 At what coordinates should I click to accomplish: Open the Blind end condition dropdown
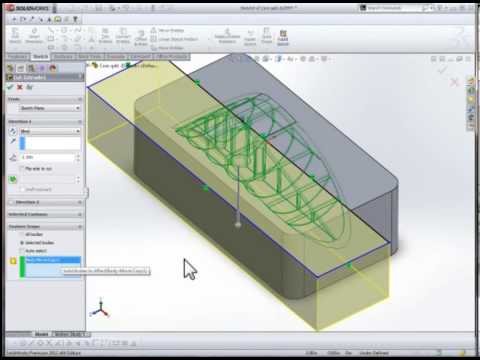(x=50, y=131)
